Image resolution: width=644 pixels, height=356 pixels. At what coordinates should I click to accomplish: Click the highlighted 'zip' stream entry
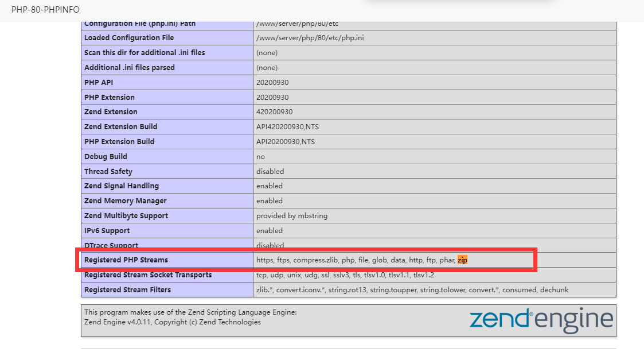(x=462, y=260)
